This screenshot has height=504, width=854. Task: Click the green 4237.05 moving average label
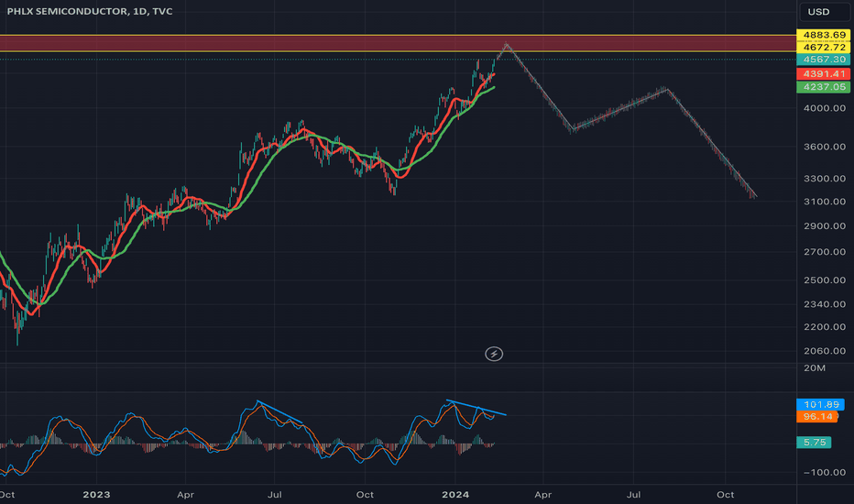[x=824, y=87]
